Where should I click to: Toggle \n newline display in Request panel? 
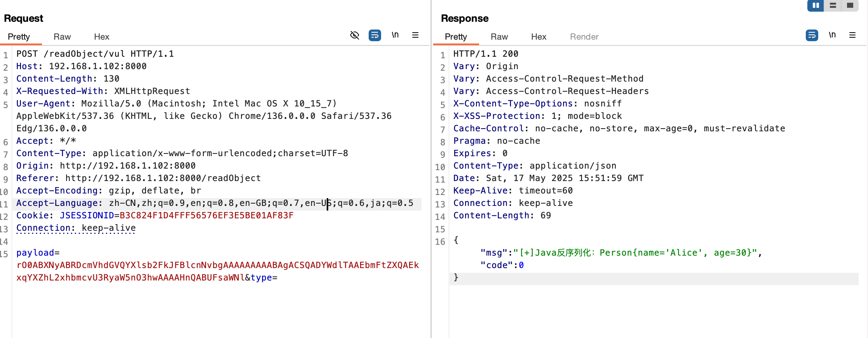pos(395,35)
